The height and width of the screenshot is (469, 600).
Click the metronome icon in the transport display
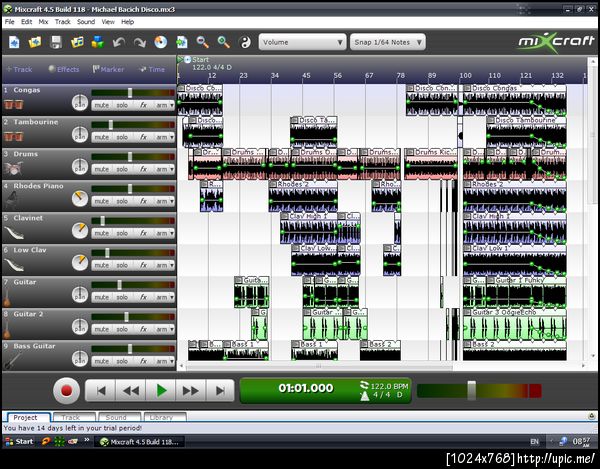365,396
